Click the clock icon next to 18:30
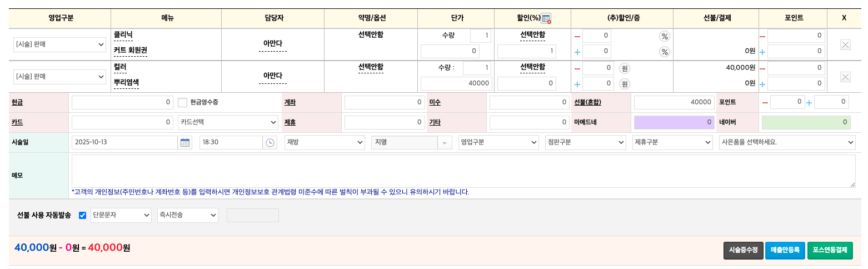Screen dimensions: 868x269 270,142
